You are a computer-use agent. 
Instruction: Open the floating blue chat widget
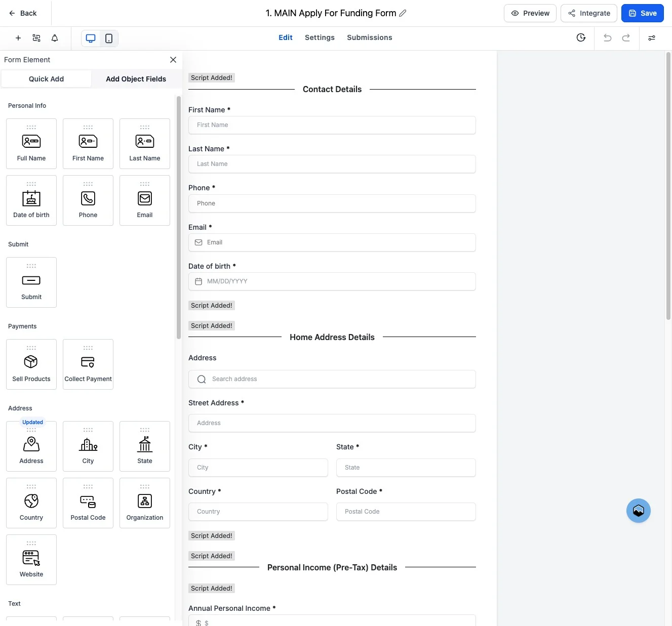[x=639, y=511]
